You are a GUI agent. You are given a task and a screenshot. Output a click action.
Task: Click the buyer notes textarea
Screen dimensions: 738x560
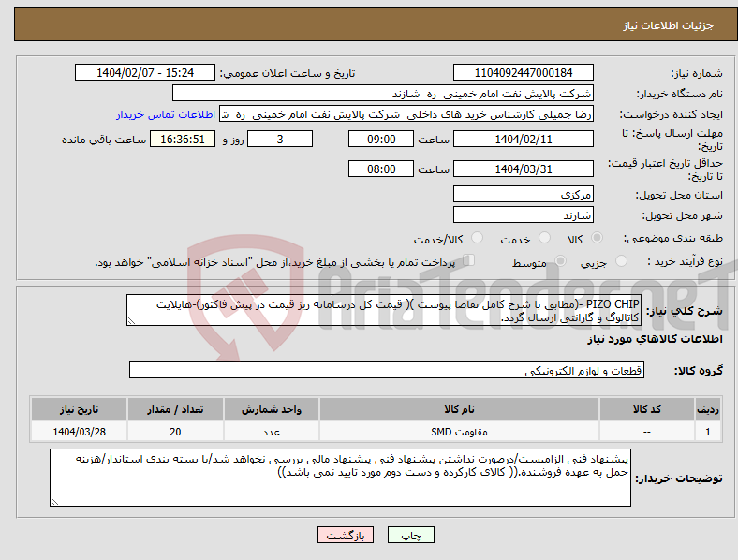coord(340,478)
